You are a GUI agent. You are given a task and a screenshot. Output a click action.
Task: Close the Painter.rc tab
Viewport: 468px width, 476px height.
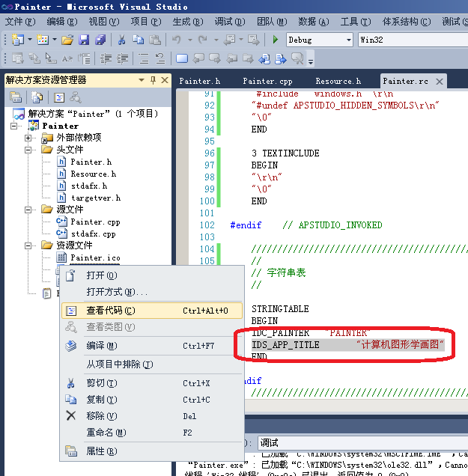pos(439,82)
